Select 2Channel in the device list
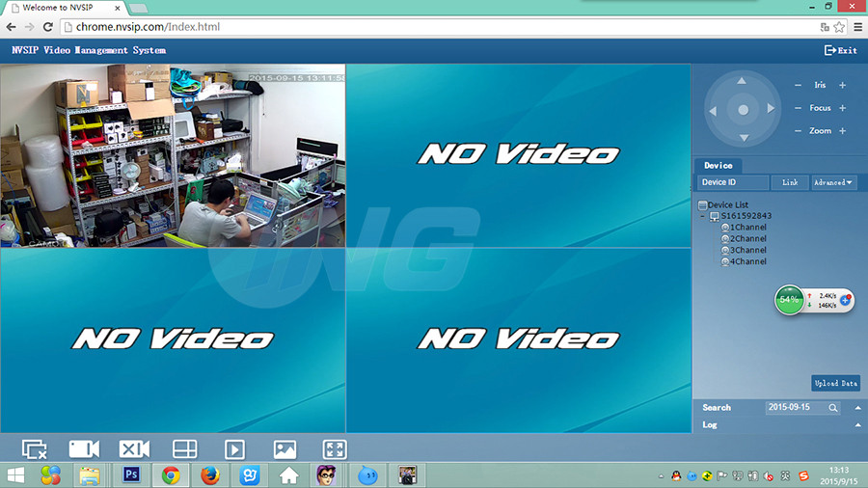This screenshot has height=488, width=868. point(747,238)
